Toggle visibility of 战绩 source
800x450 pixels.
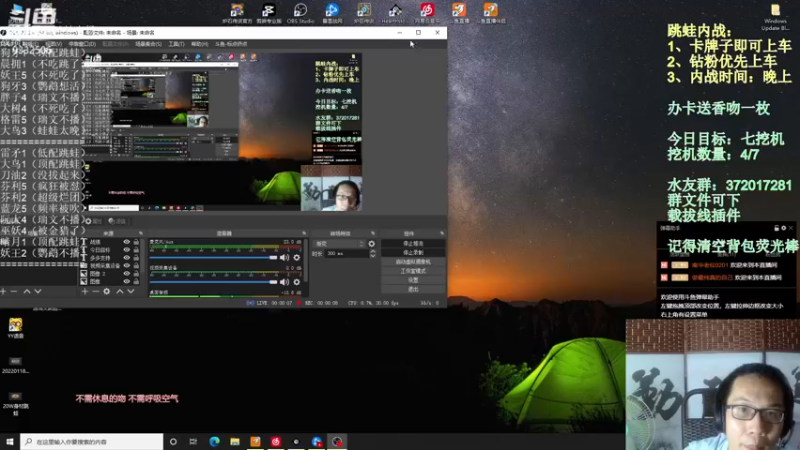pyautogui.click(x=127, y=242)
